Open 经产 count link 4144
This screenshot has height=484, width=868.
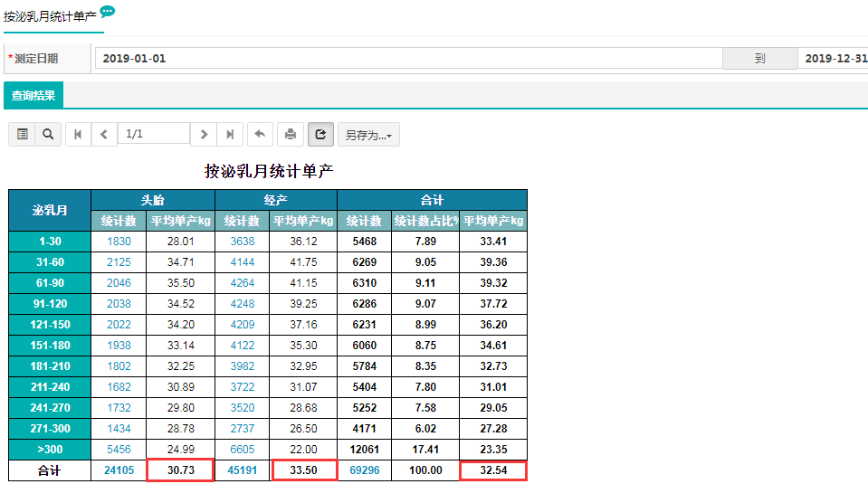243,262
